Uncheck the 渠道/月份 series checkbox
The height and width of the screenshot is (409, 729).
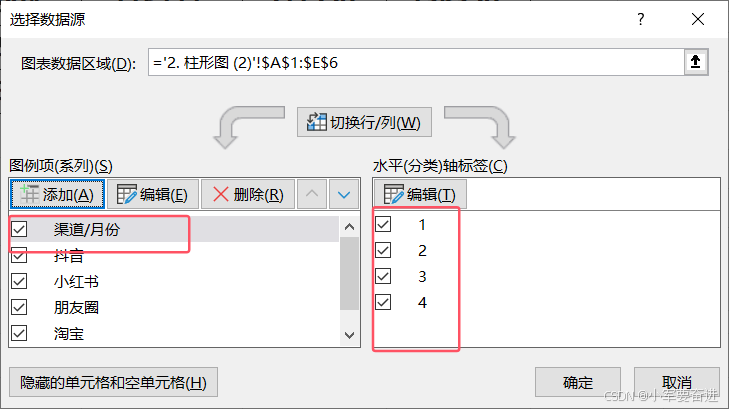20,229
